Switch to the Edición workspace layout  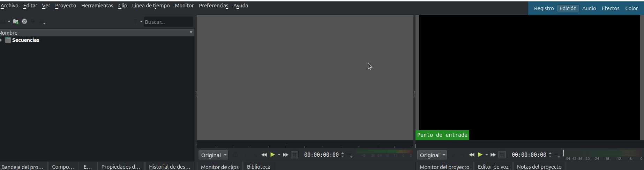point(568,8)
